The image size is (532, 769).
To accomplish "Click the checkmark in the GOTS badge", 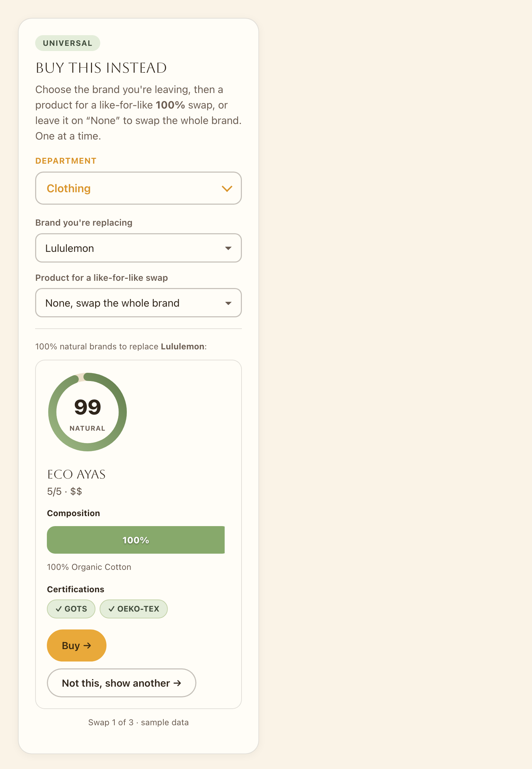I will click(59, 609).
